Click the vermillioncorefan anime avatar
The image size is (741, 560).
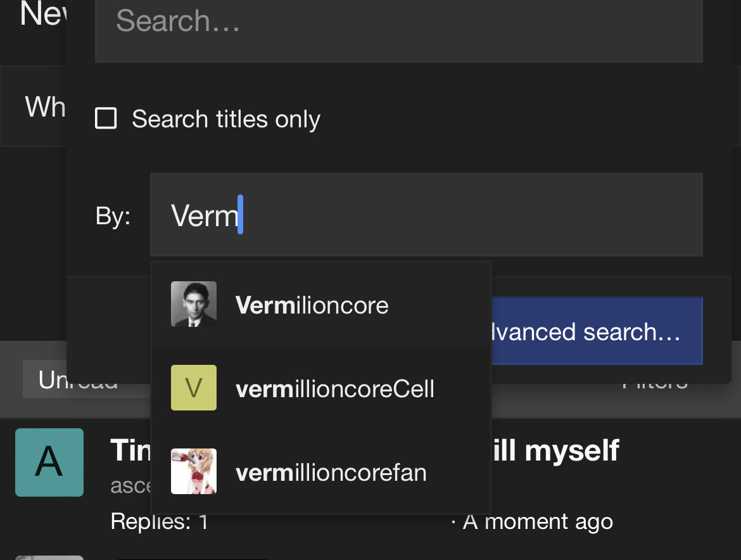coord(194,471)
